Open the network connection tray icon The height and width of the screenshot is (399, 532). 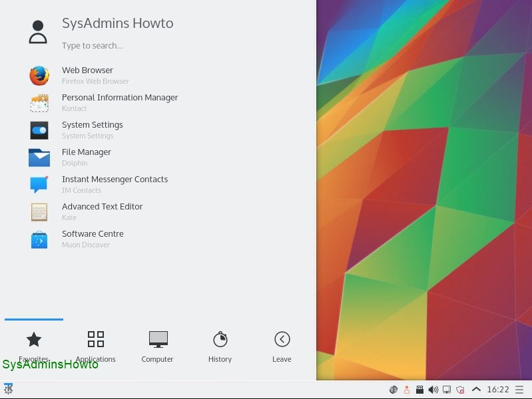pos(447,390)
